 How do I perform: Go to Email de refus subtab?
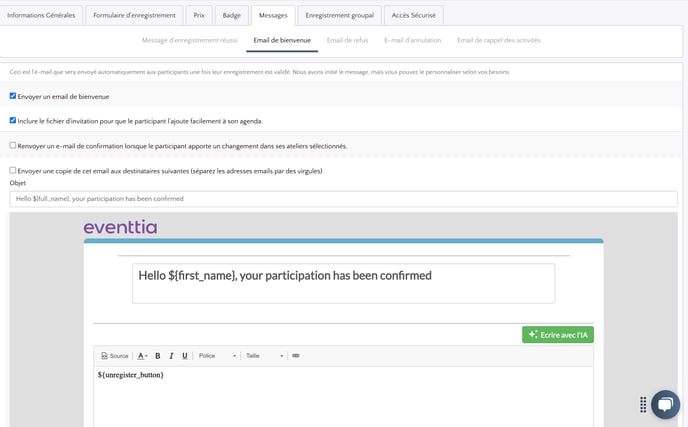[x=348, y=40]
